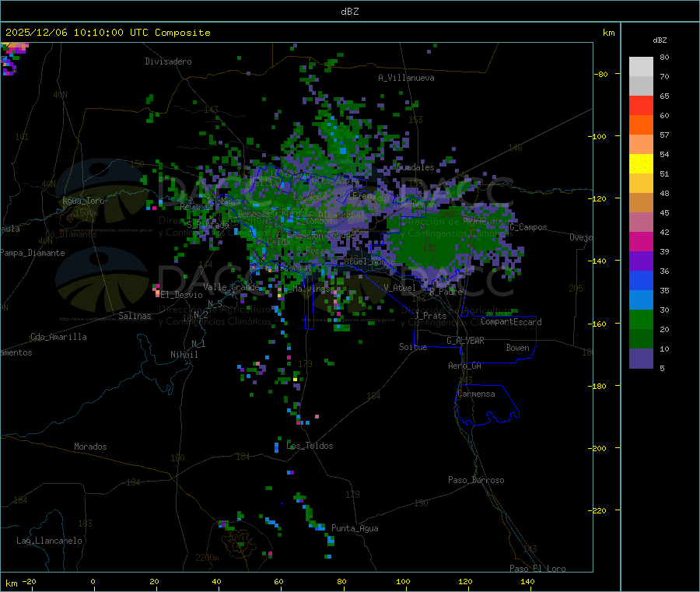This screenshot has height=592, width=700.
Task: Pick the bright yellow 54-51 dBZ swatch
Action: point(641,163)
